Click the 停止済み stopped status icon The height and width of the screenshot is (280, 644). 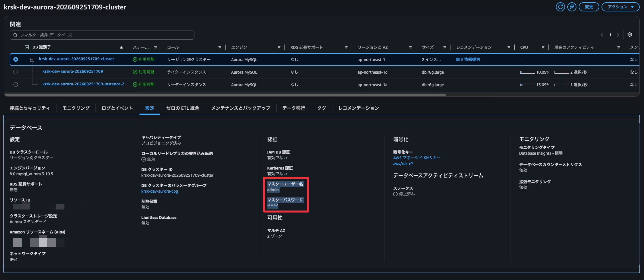click(395, 194)
